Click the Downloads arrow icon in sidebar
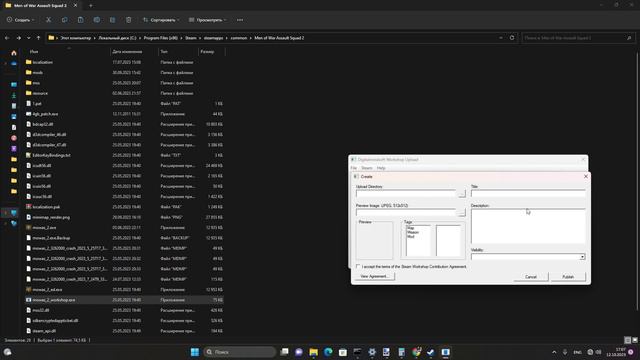 coord(14,95)
